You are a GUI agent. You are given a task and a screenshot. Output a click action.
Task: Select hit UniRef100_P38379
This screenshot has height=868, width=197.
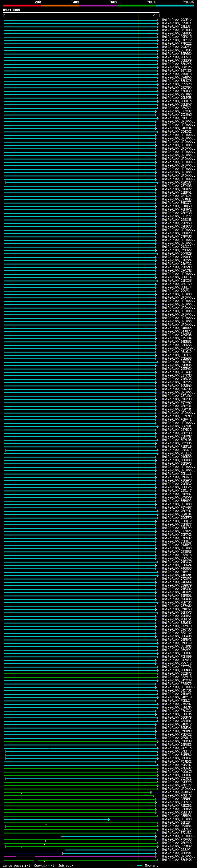(176, 450)
